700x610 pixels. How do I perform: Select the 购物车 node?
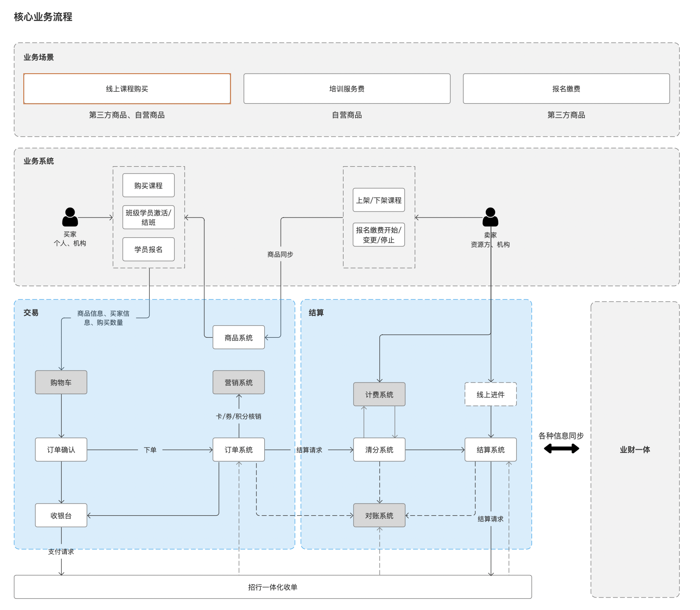click(61, 382)
